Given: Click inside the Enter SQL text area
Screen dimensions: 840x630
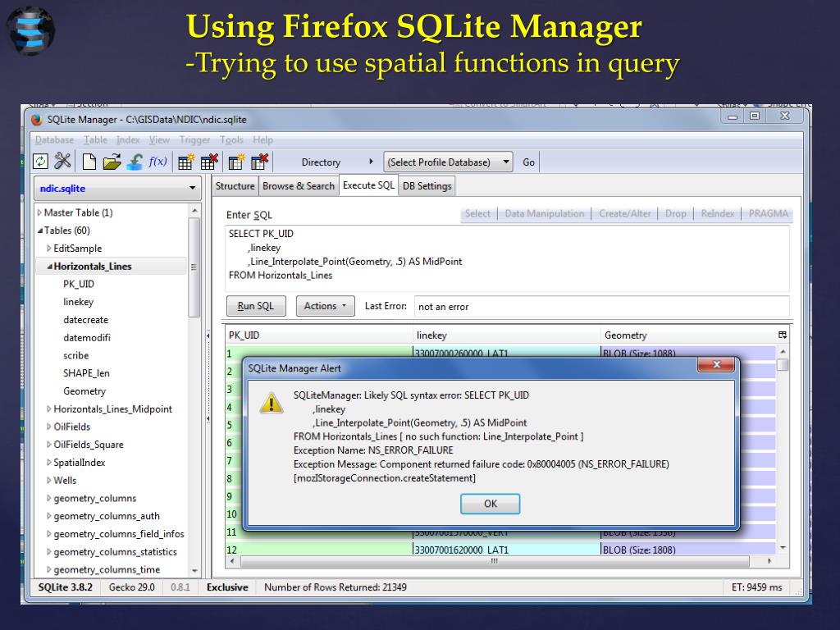Looking at the screenshot, I should (507, 258).
